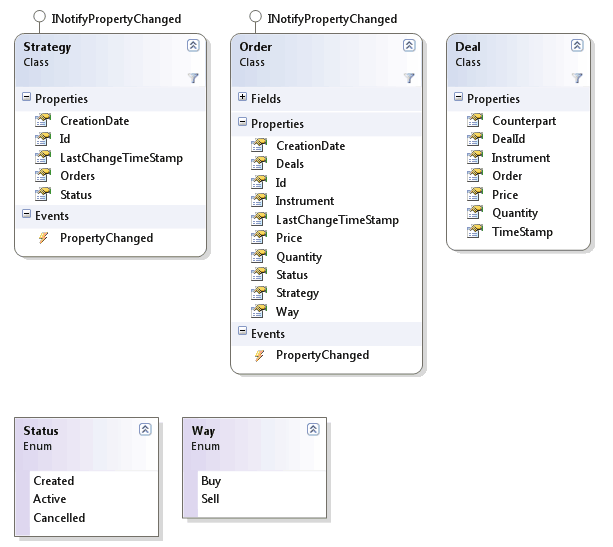Screen dimensions: 613x547
Task: Collapse the Properties section in Strategy class
Action: click(26, 97)
